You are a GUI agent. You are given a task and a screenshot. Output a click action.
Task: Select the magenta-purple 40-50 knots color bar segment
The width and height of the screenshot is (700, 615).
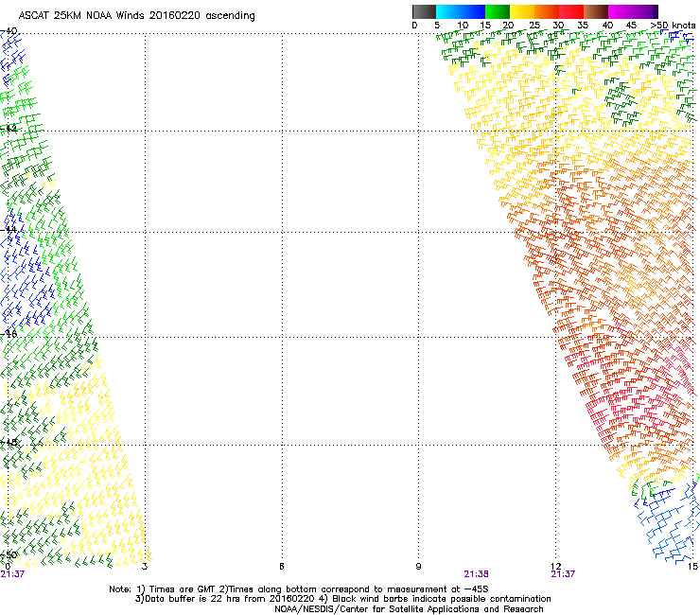point(633,11)
